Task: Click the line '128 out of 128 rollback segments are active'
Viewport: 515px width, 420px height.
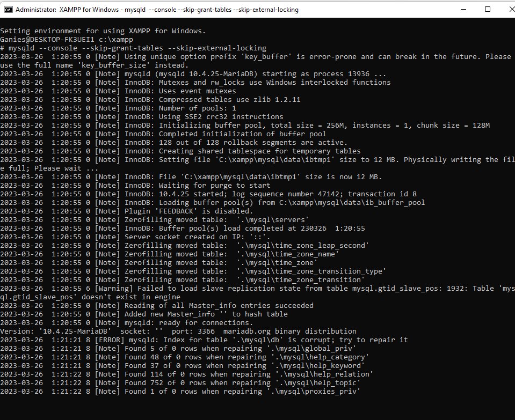Action: click(174, 142)
